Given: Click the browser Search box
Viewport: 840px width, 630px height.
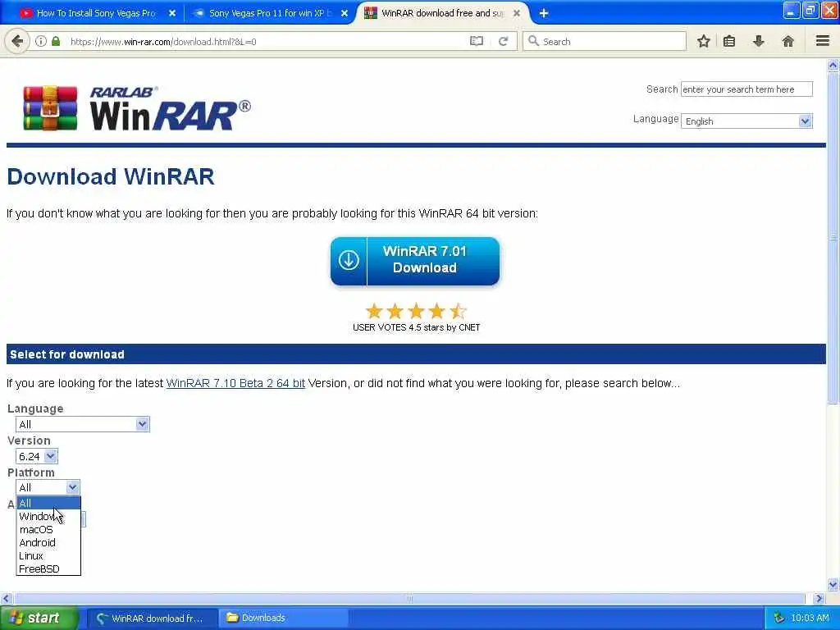Looking at the screenshot, I should pos(605,41).
